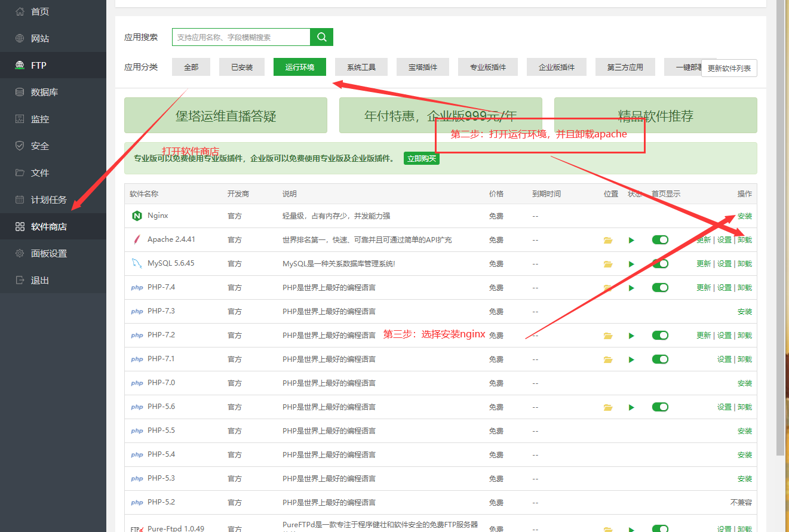Open PHP-7.1 folder location icon

point(608,359)
